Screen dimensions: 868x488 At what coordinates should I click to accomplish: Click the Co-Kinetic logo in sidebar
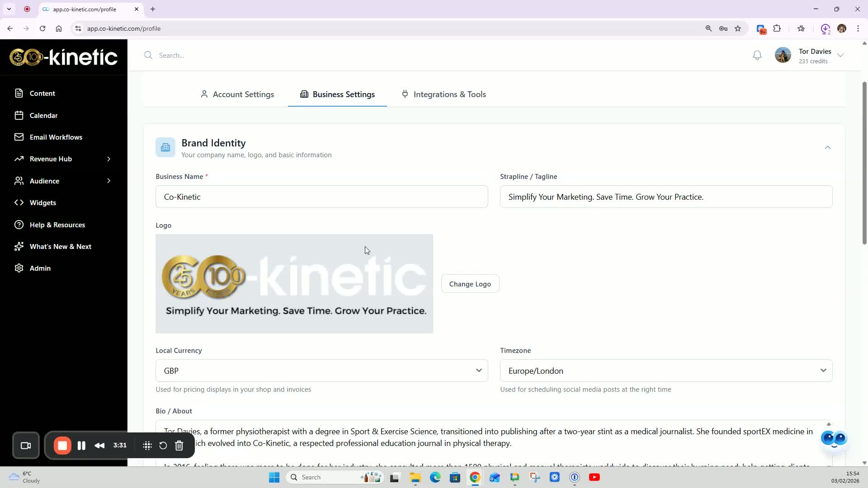[x=63, y=57]
